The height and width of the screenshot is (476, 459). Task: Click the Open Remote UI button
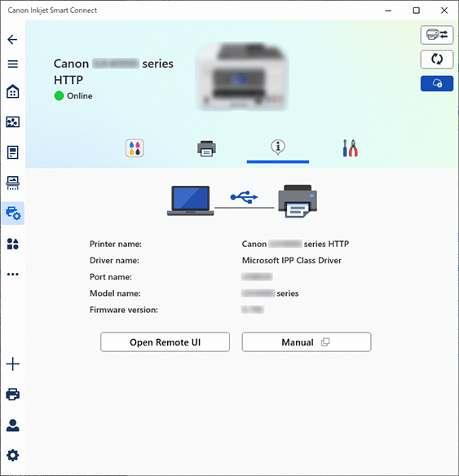click(166, 342)
